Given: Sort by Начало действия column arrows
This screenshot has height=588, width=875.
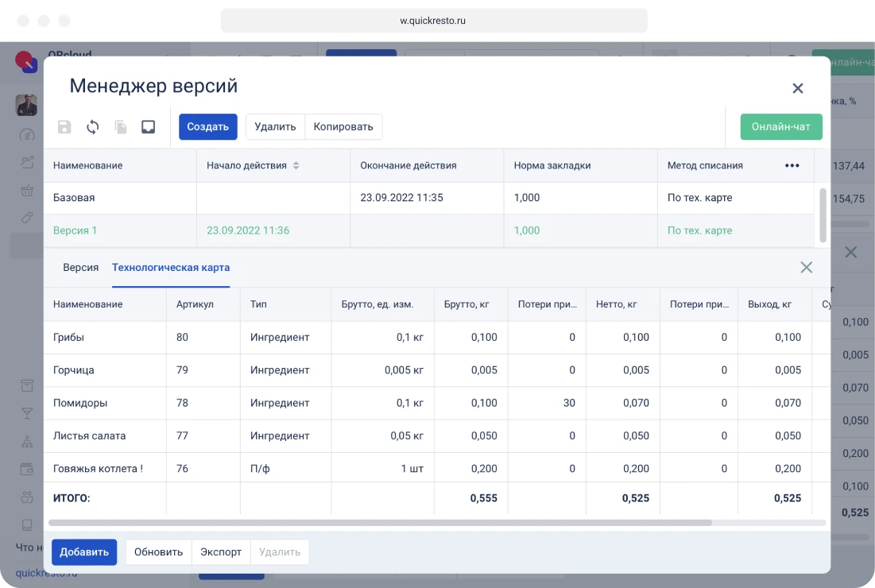Looking at the screenshot, I should point(296,165).
